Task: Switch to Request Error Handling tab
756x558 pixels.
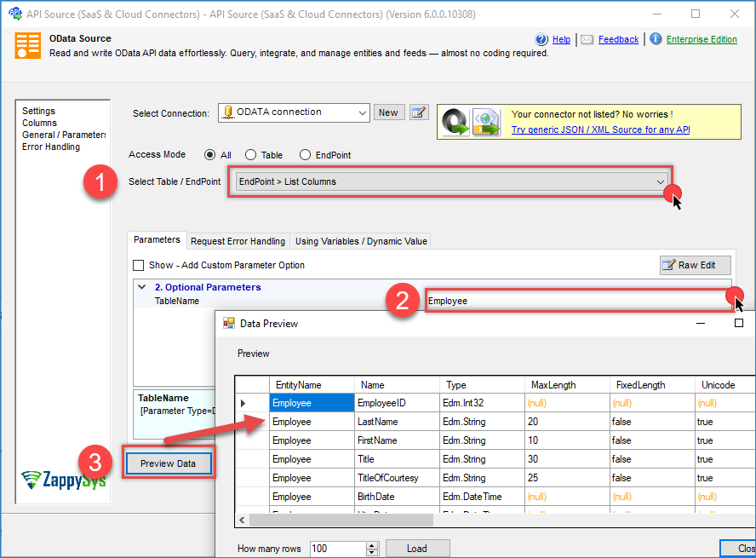Action: [x=238, y=241]
